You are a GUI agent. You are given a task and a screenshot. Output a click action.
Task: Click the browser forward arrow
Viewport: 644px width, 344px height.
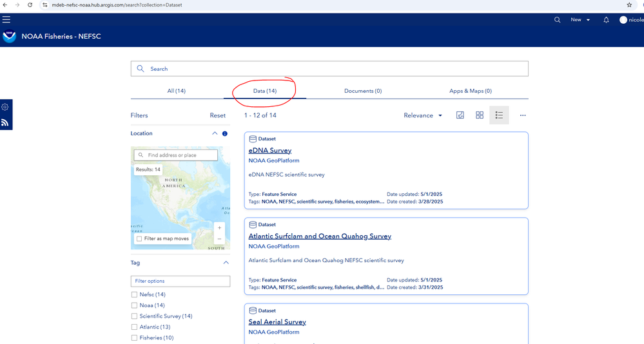tap(17, 5)
